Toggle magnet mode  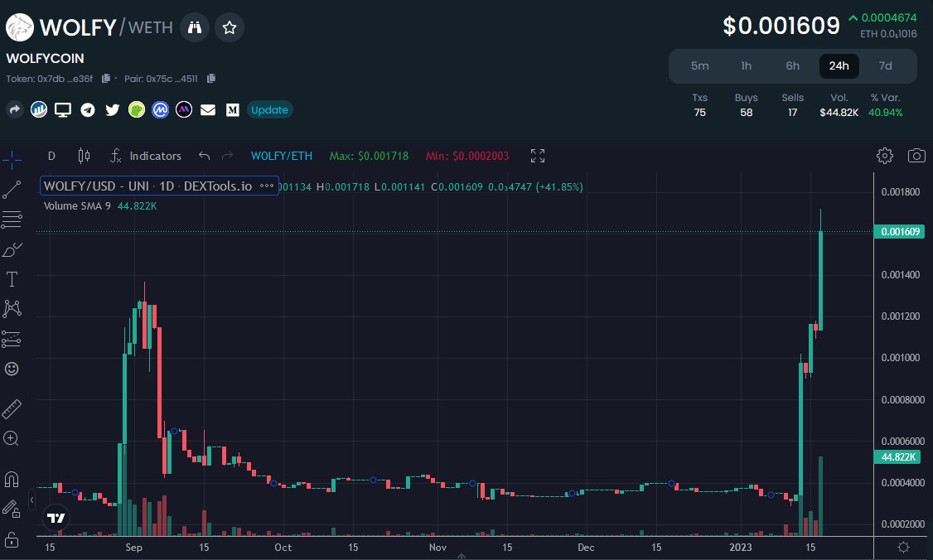pos(12,479)
